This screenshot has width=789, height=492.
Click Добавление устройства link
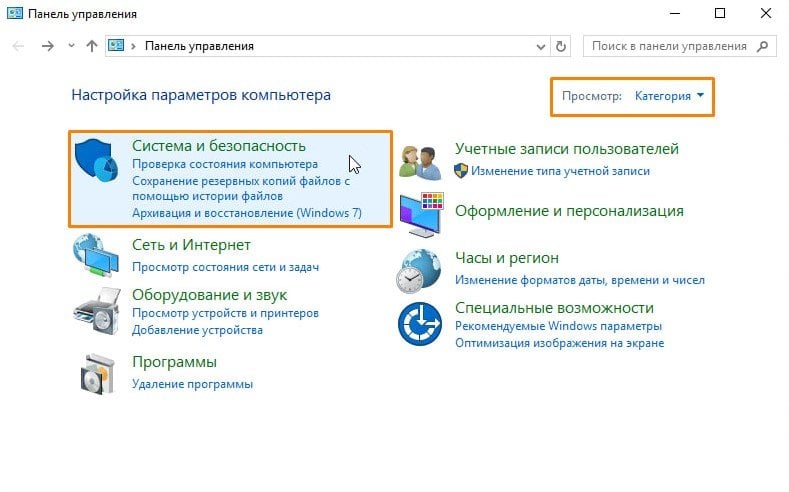[x=197, y=330]
